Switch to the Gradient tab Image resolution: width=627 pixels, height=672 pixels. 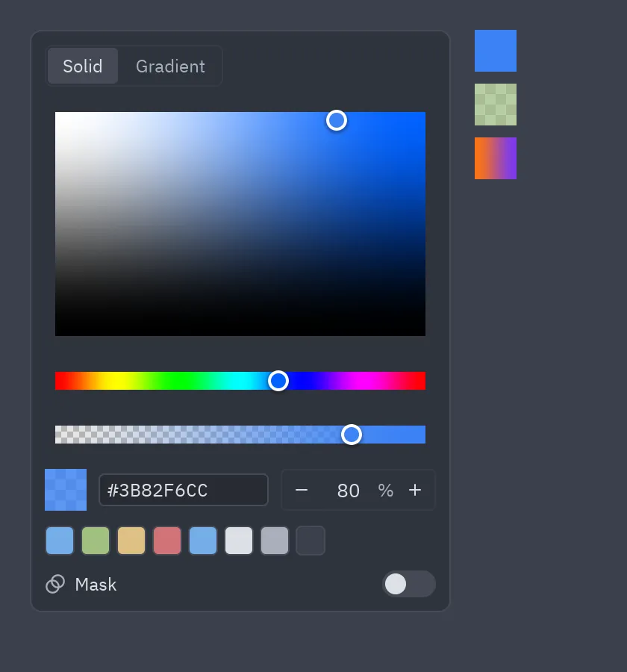[x=170, y=66]
